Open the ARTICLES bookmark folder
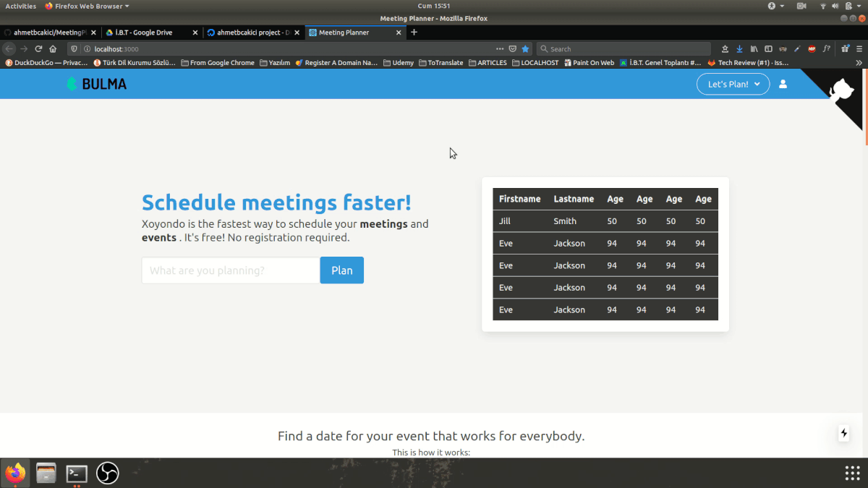This screenshot has width=868, height=488. coord(488,63)
